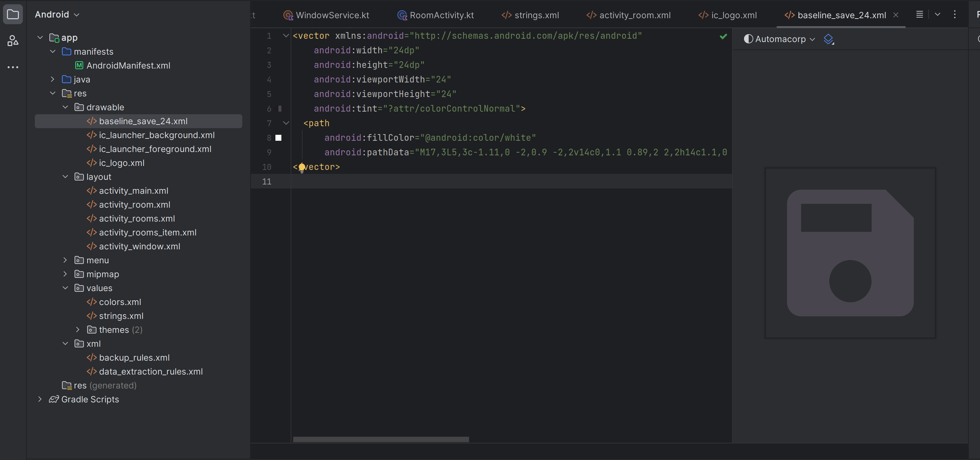Open the white fill color swatch in gutter
Viewport: 980px width, 460px height.
click(278, 138)
